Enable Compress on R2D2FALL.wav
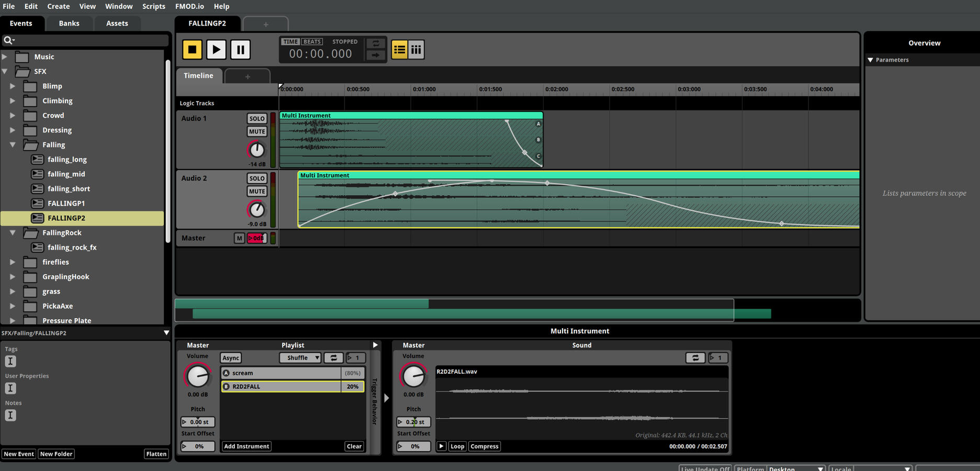Image resolution: width=980 pixels, height=471 pixels. coord(484,446)
